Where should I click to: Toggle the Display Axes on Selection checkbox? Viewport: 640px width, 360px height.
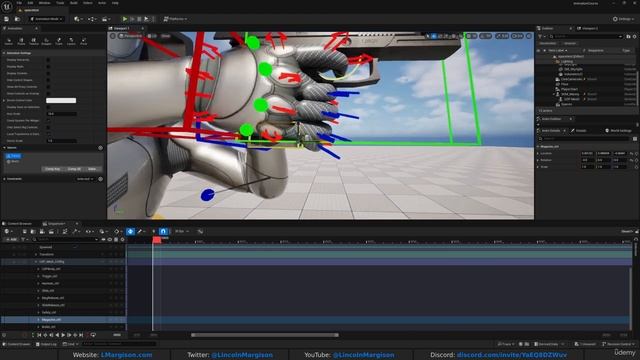[48, 107]
